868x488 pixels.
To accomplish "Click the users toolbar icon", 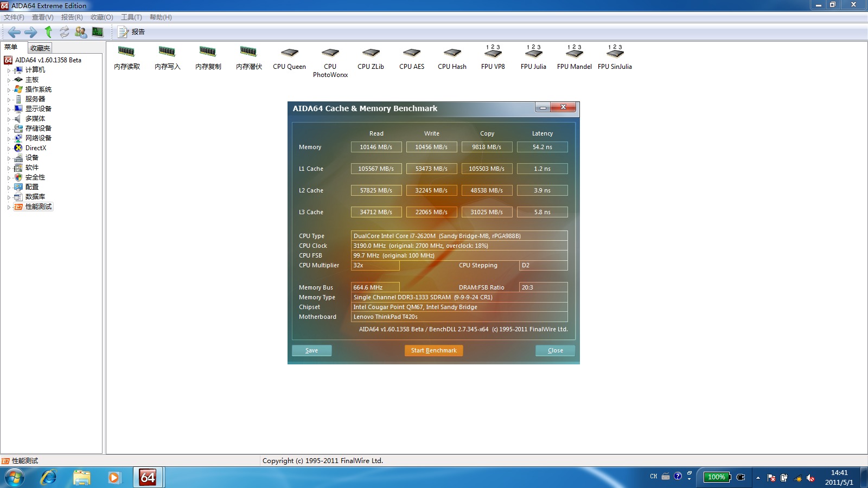I will pyautogui.click(x=81, y=32).
